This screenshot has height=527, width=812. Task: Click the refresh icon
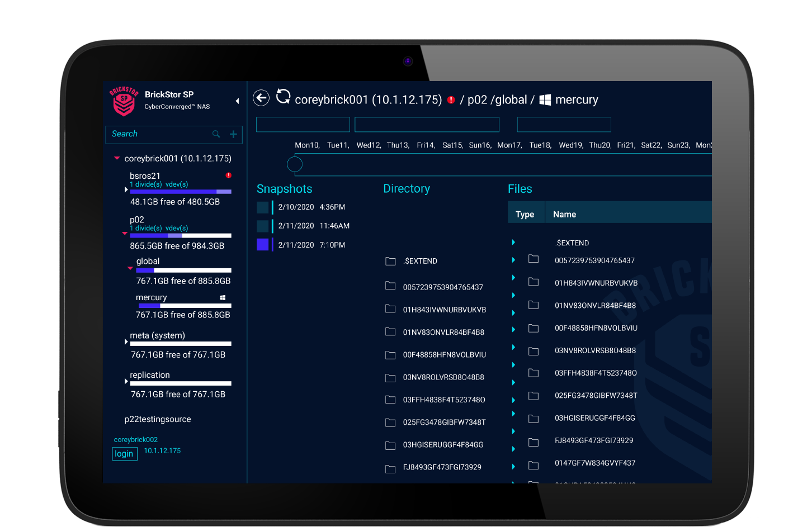[284, 97]
